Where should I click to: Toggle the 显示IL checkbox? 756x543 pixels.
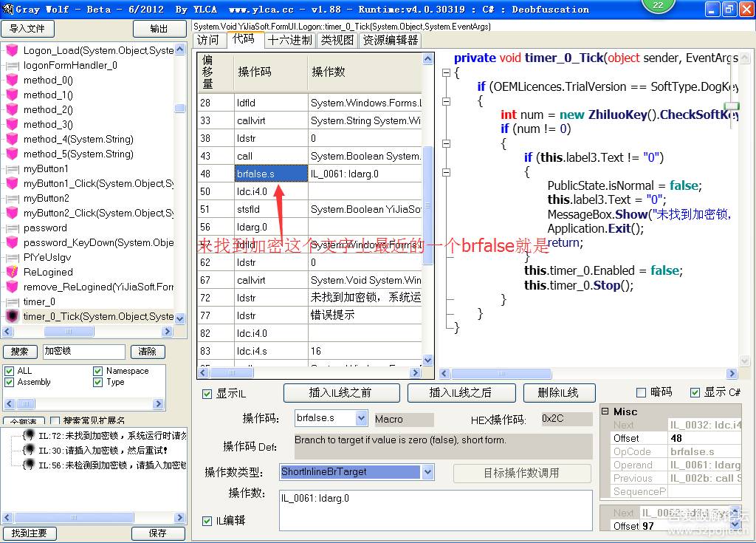[x=207, y=394]
